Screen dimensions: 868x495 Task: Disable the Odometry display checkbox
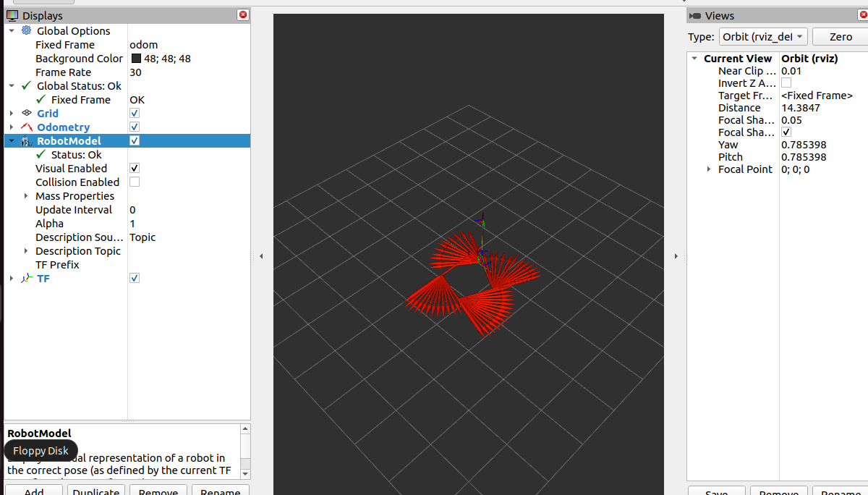tap(135, 127)
